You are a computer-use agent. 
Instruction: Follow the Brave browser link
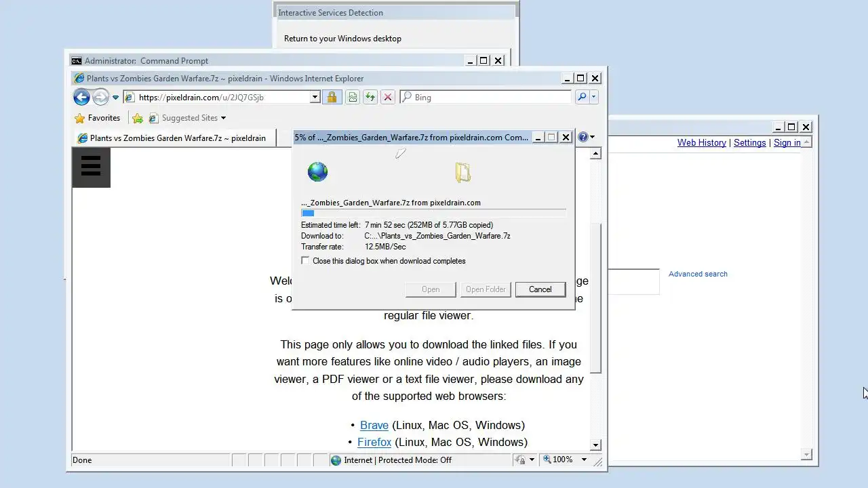coord(374,425)
